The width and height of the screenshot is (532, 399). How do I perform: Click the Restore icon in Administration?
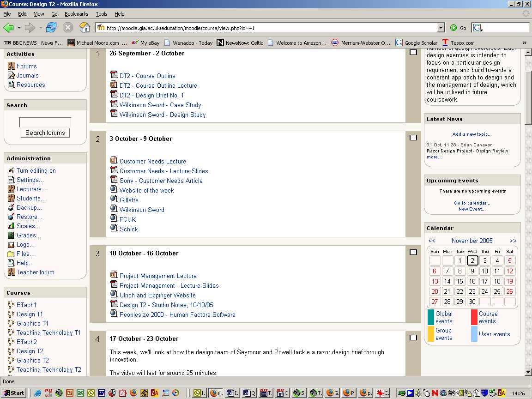pos(11,217)
